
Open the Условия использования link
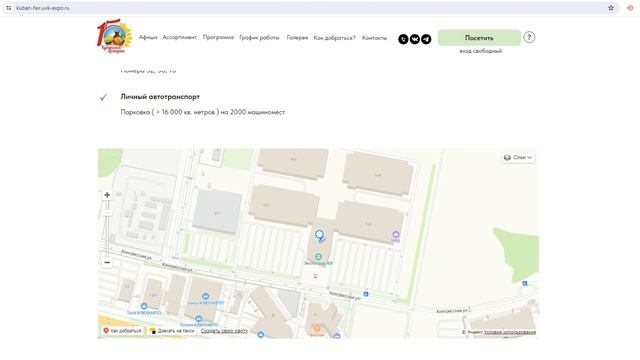tap(510, 332)
